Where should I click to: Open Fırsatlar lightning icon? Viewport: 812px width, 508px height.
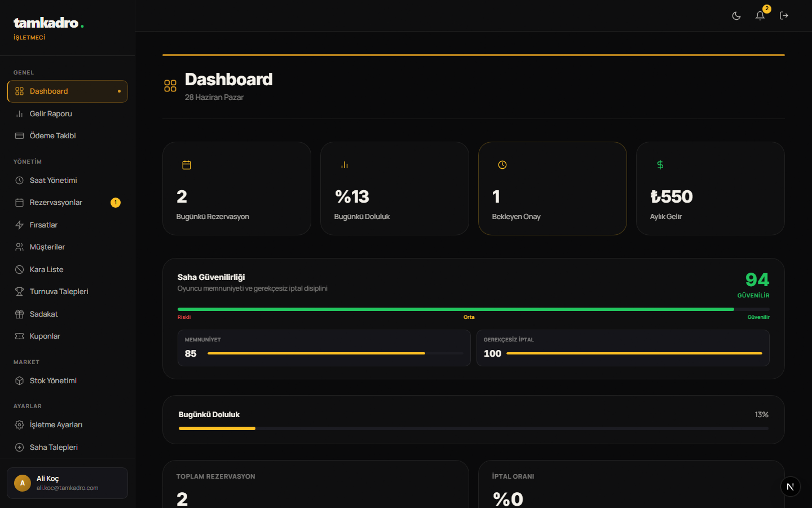(x=19, y=225)
